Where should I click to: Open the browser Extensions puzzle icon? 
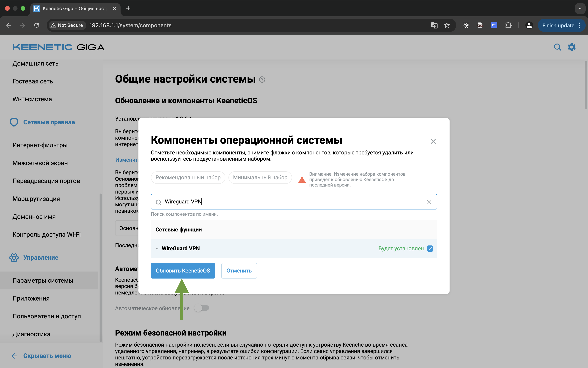pyautogui.click(x=508, y=25)
